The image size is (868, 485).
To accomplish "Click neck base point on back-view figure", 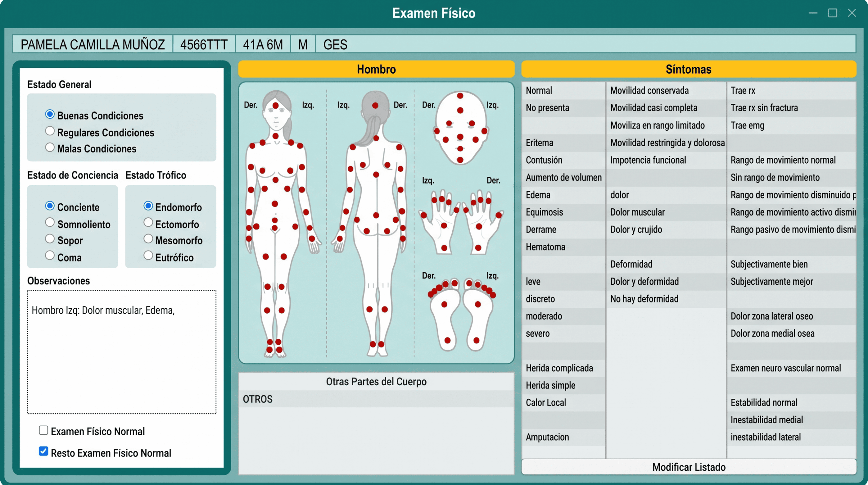I will click(376, 138).
